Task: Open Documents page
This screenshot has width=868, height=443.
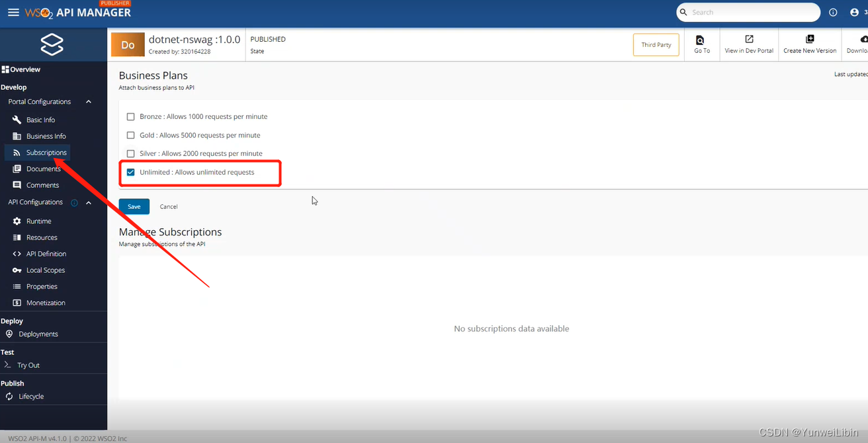Action: (x=44, y=169)
